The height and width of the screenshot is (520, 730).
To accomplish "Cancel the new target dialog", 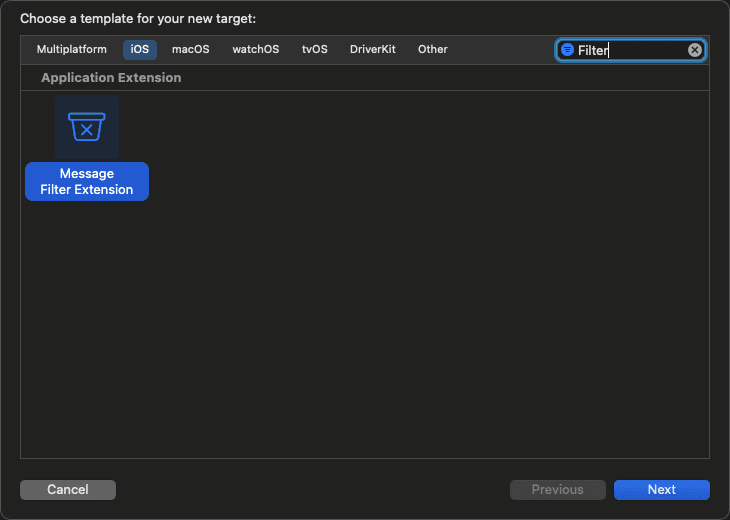I will click(x=68, y=490).
